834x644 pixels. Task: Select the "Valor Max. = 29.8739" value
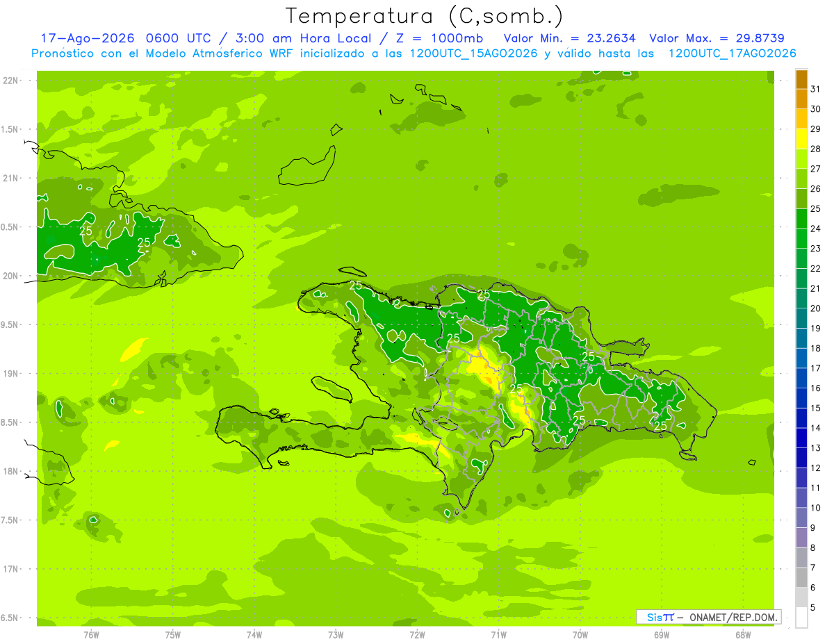pos(717,38)
